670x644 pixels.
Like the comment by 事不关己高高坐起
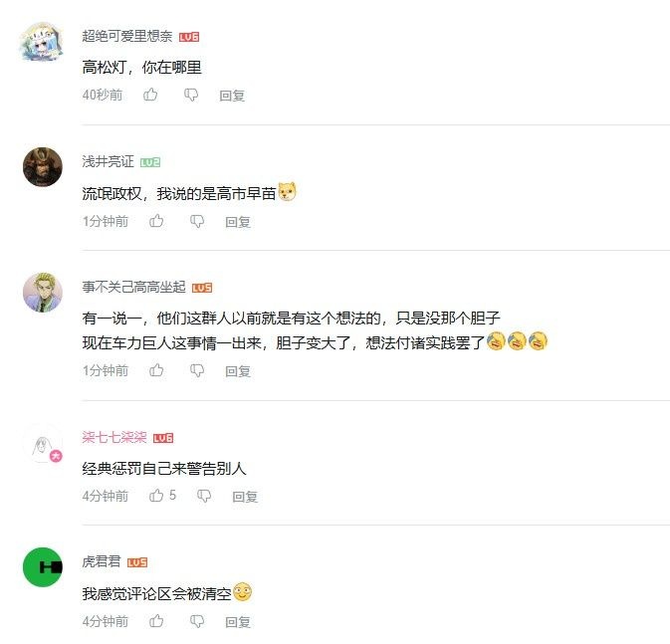click(156, 370)
